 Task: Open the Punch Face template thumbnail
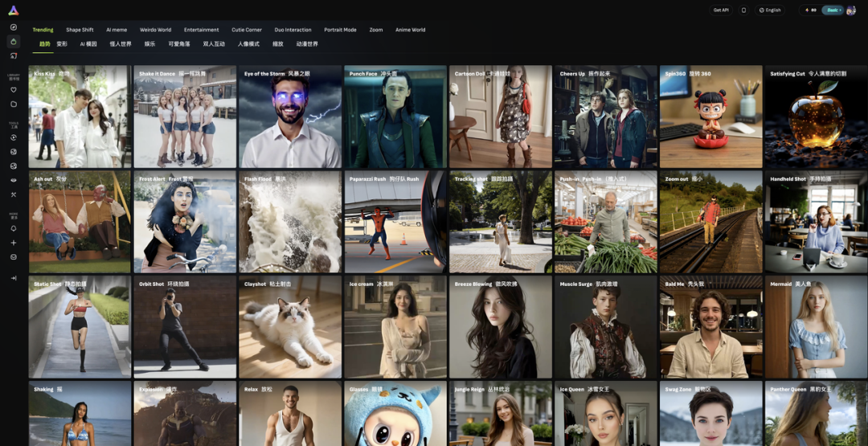(x=395, y=117)
